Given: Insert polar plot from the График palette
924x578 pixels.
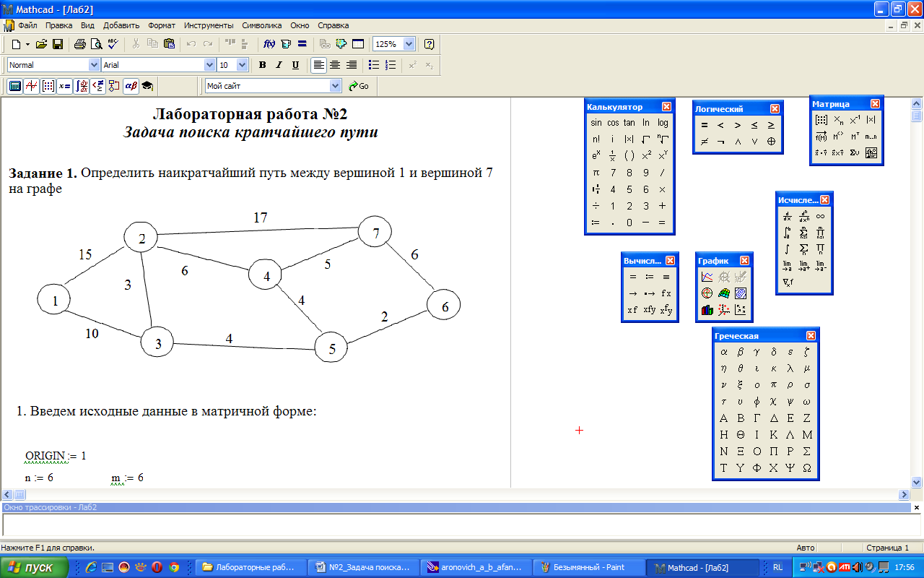Looking at the screenshot, I should click(x=707, y=293).
